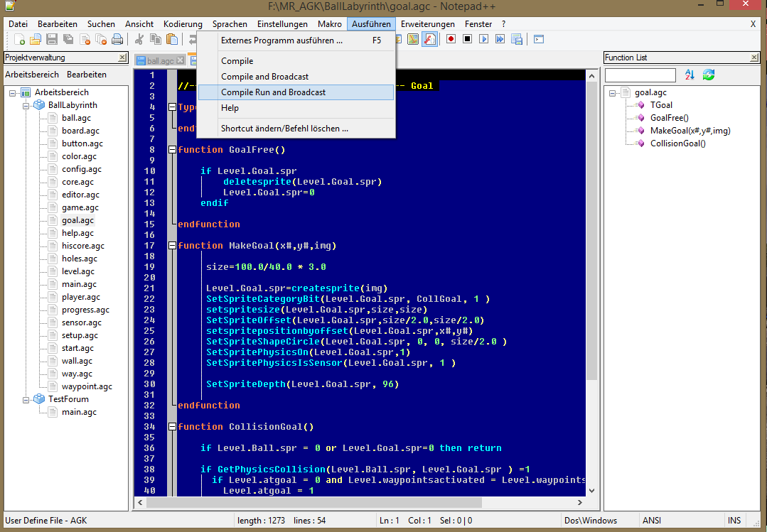767x532 pixels.
Task: Choose Compile and Broadcast entry
Action: 296,77
